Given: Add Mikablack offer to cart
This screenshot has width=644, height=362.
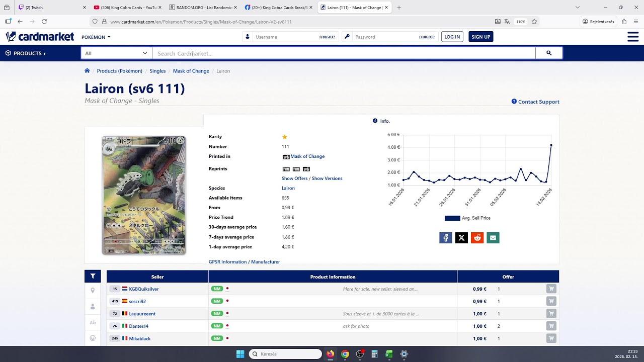Looking at the screenshot, I should click(x=551, y=338).
